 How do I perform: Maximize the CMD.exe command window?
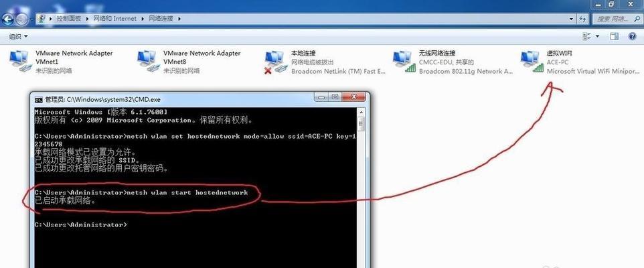(x=335, y=97)
